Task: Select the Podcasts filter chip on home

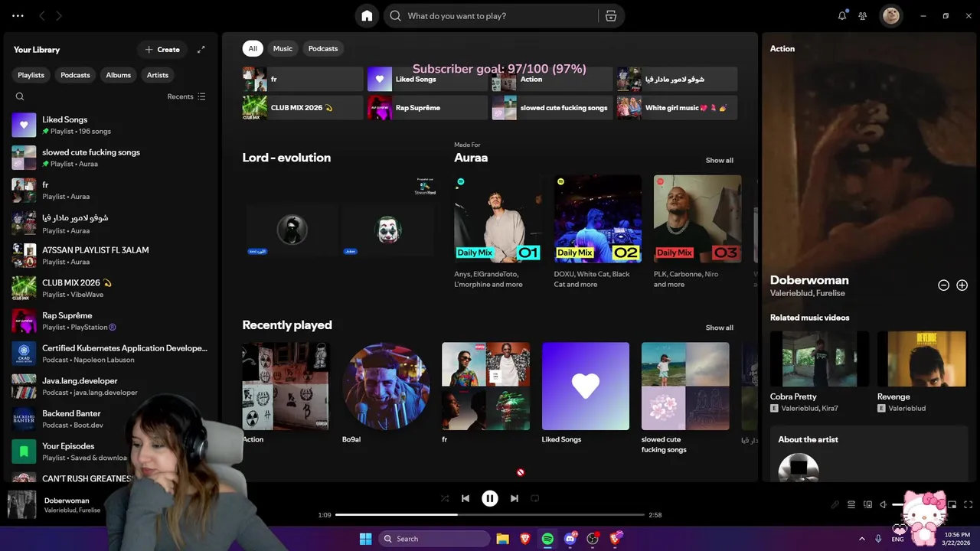Action: [x=323, y=48]
